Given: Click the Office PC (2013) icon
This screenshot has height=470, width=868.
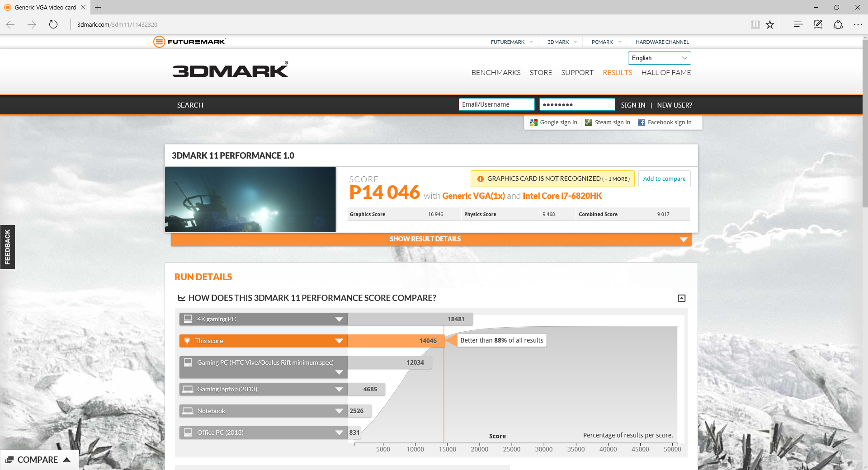Looking at the screenshot, I should (x=188, y=432).
